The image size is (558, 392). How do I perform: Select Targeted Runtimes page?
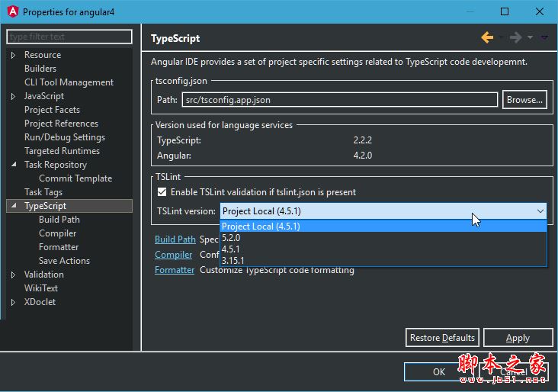coord(62,151)
